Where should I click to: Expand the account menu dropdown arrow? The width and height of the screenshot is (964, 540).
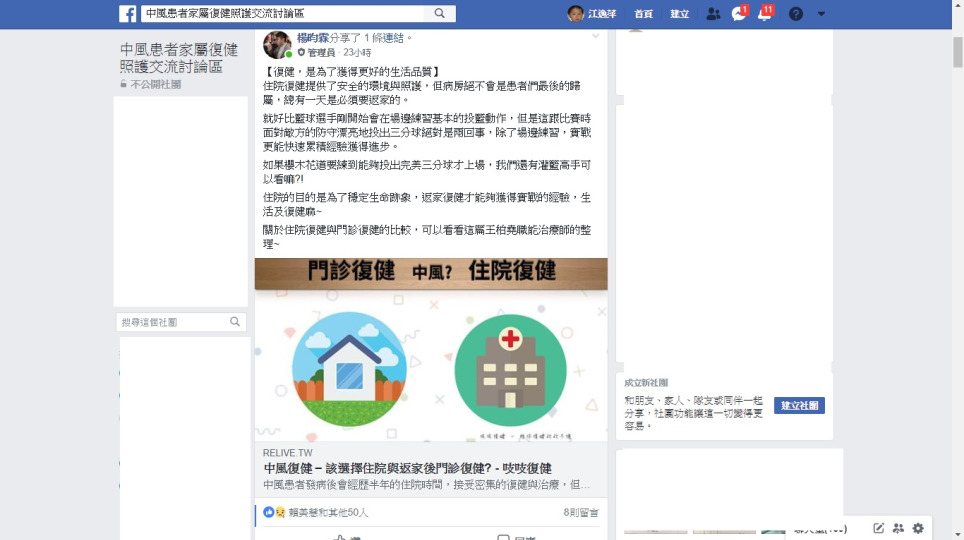tap(821, 14)
